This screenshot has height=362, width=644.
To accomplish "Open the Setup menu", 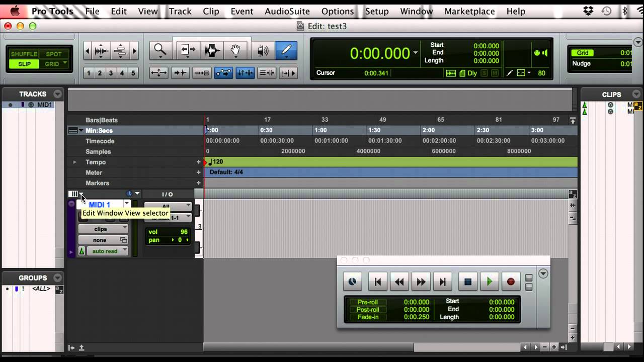I will (377, 11).
